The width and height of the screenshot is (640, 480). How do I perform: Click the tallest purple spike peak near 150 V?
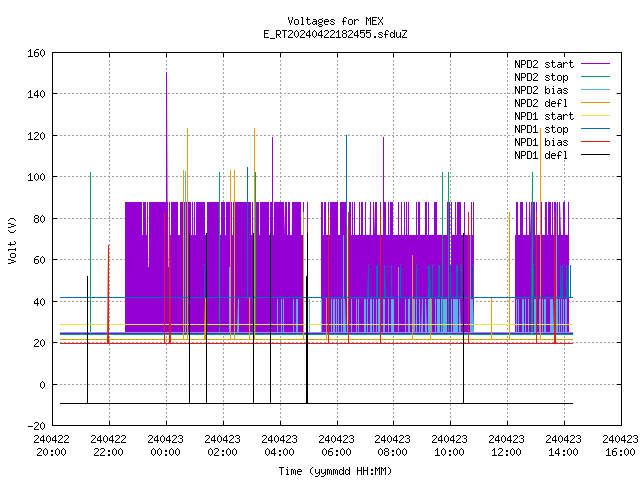point(167,73)
